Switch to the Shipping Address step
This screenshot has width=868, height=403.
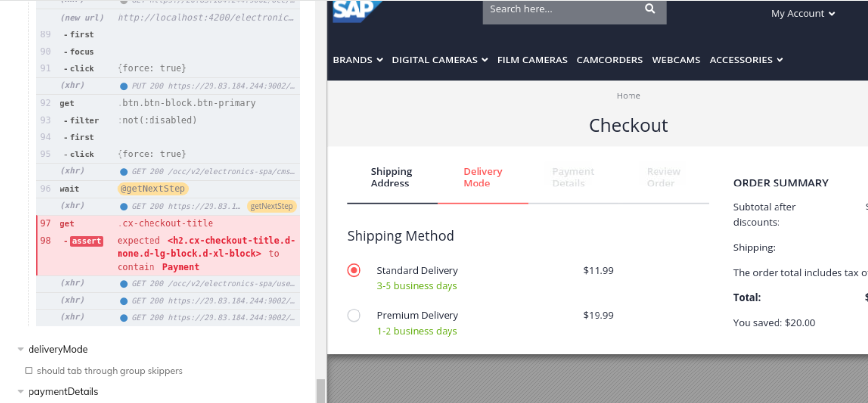click(391, 177)
